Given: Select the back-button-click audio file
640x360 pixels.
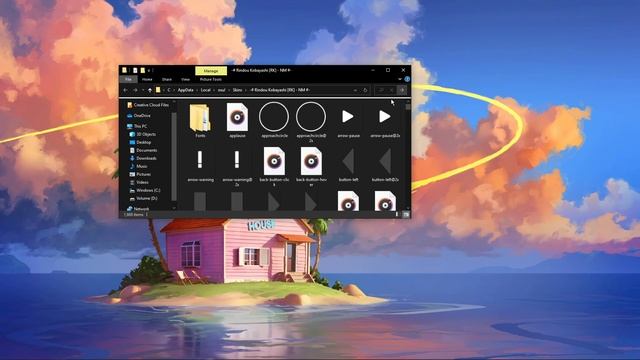Looking at the screenshot, I should (x=274, y=167).
